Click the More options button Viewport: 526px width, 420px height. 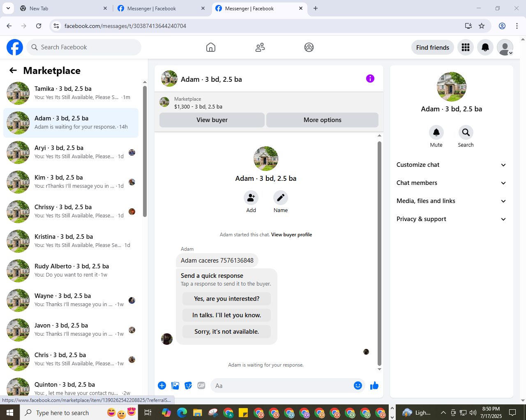[323, 120]
